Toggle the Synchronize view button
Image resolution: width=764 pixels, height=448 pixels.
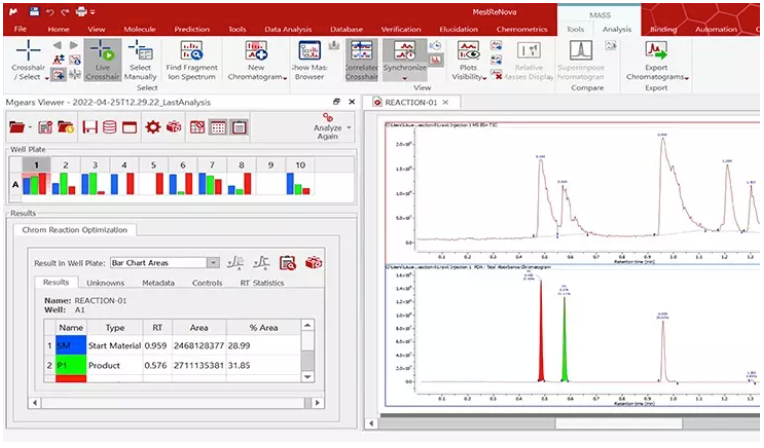point(406,59)
